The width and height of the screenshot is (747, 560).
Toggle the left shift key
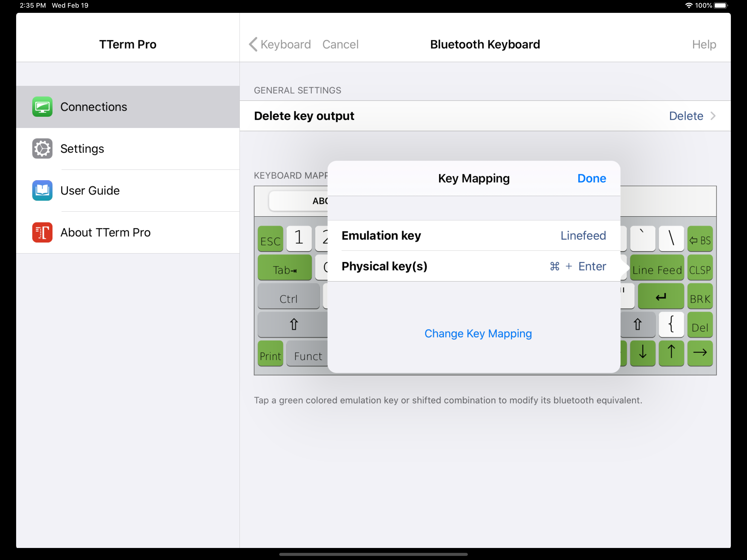[293, 324]
